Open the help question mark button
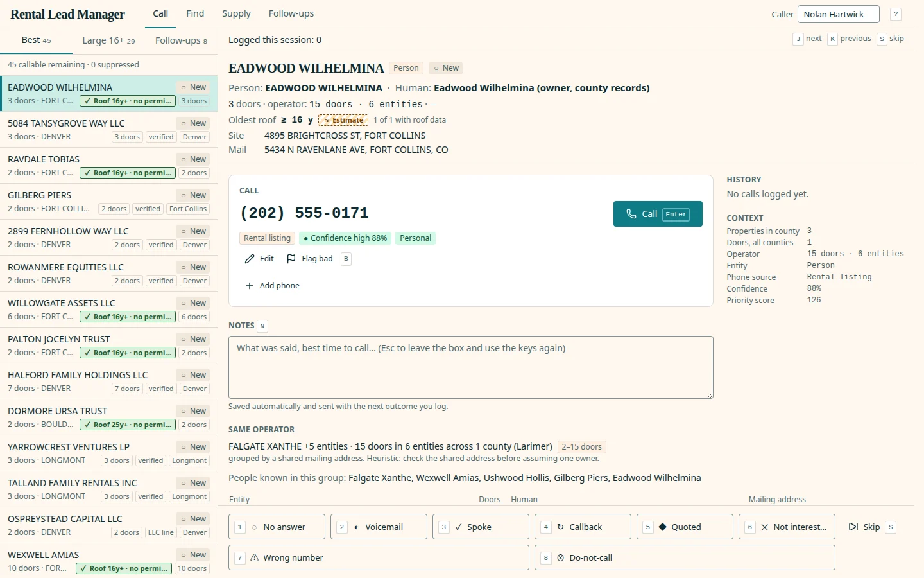Viewport: 924px width, 578px height. 896,14
